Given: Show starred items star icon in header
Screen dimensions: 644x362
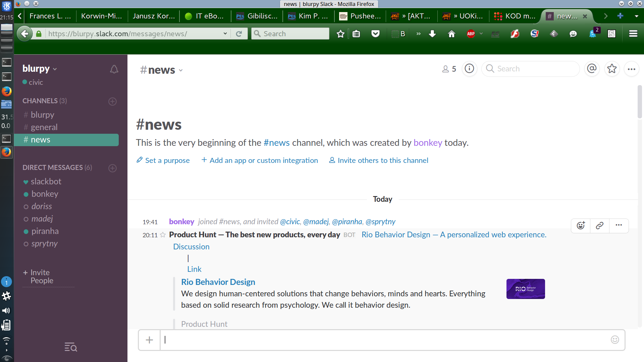Looking at the screenshot, I should point(612,69).
